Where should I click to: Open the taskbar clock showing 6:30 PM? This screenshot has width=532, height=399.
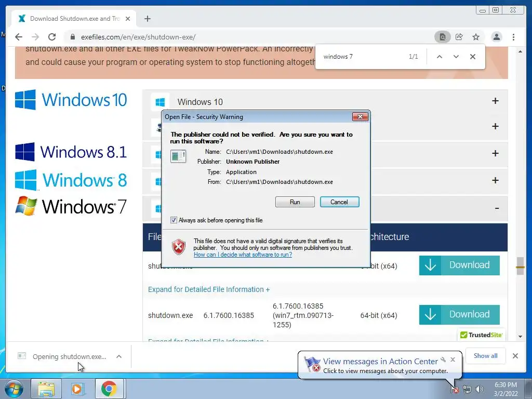(x=506, y=389)
